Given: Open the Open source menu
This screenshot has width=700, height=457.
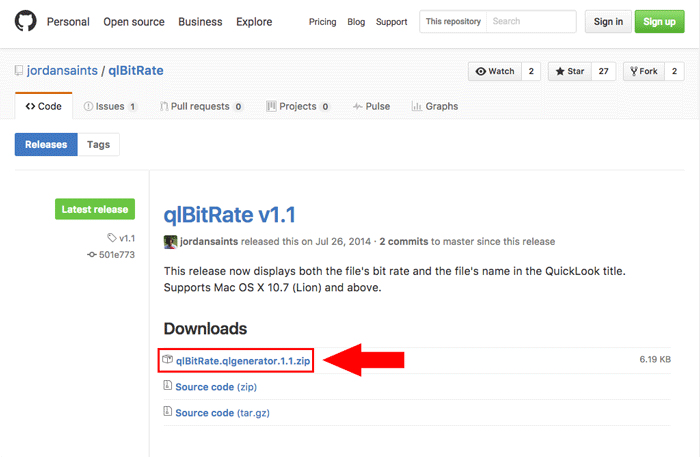Looking at the screenshot, I should click(134, 22).
